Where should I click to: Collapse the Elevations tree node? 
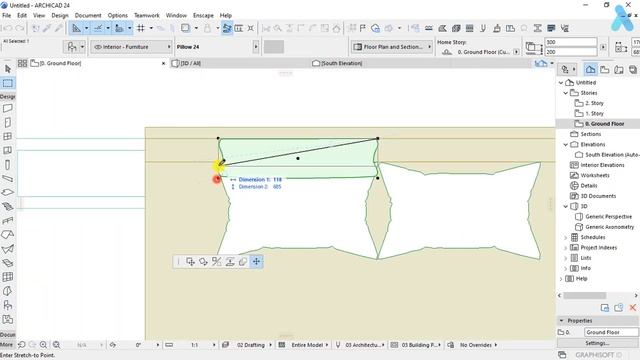(566, 144)
